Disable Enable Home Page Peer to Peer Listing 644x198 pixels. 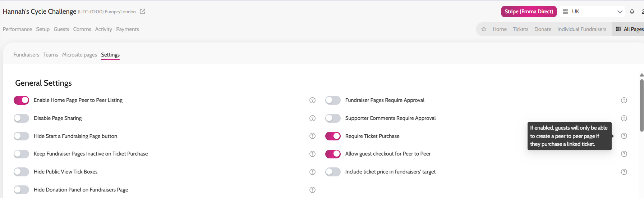(21, 100)
